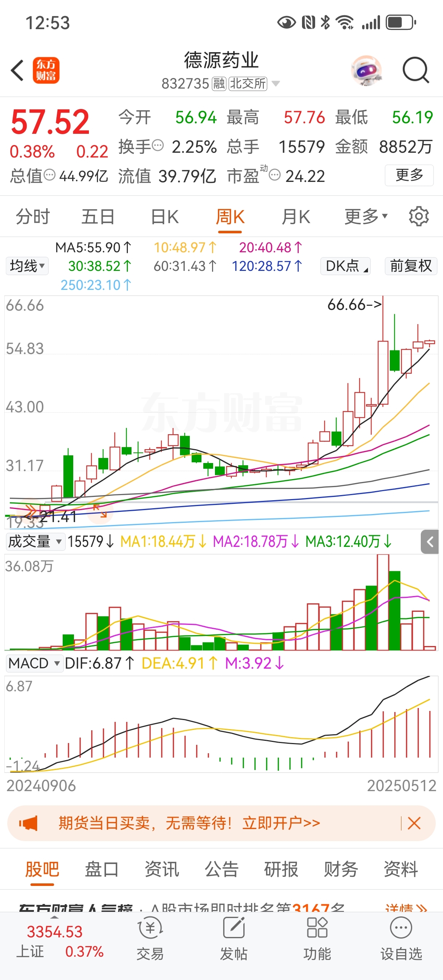
Task: Tap 立即开户>> link in banner
Action: [x=281, y=823]
